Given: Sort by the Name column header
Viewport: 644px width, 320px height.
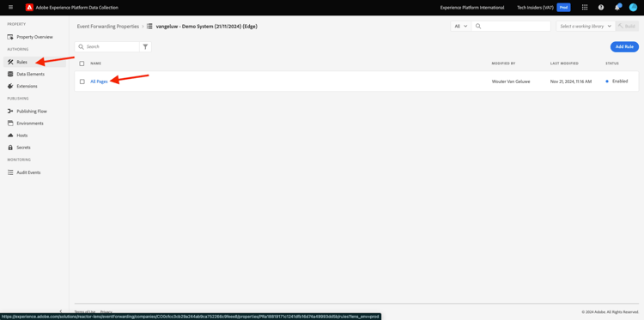Looking at the screenshot, I should coord(95,63).
